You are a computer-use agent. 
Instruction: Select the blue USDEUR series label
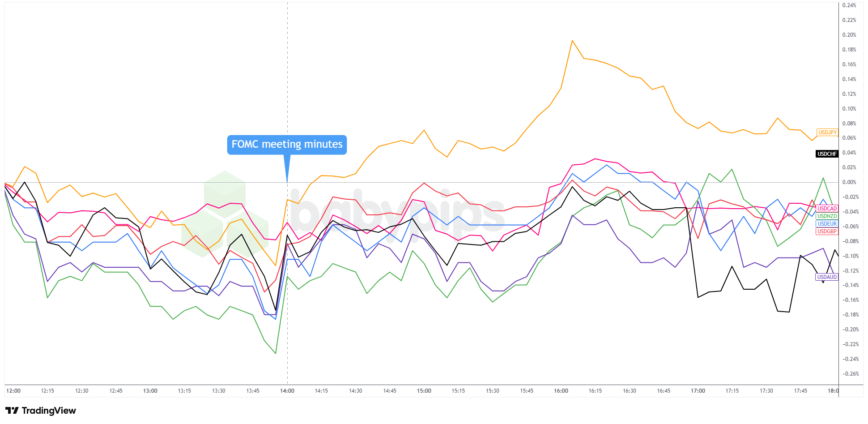point(827,224)
